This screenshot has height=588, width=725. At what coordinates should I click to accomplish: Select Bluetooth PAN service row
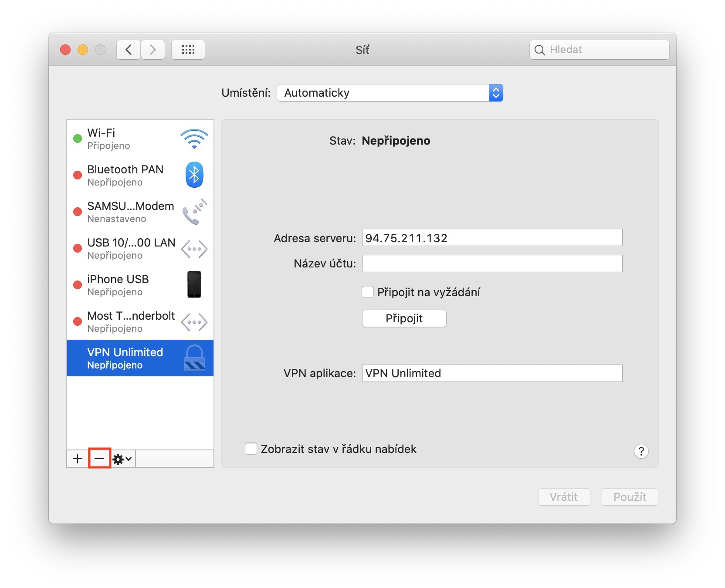pos(140,175)
